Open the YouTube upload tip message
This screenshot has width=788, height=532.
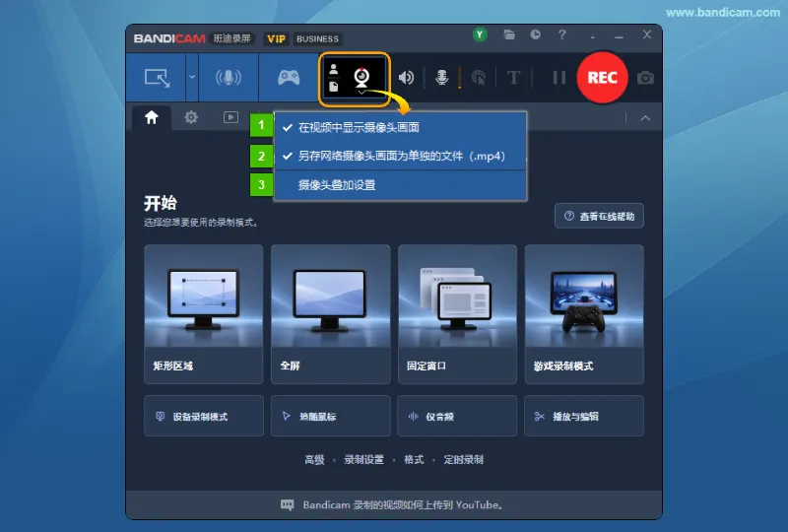point(392,504)
